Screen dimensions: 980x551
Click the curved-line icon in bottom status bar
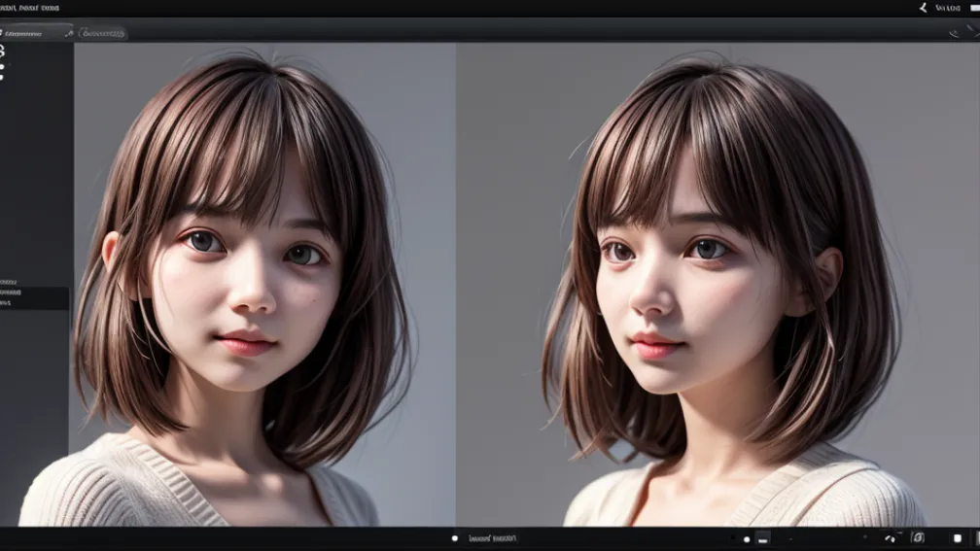tap(890, 538)
